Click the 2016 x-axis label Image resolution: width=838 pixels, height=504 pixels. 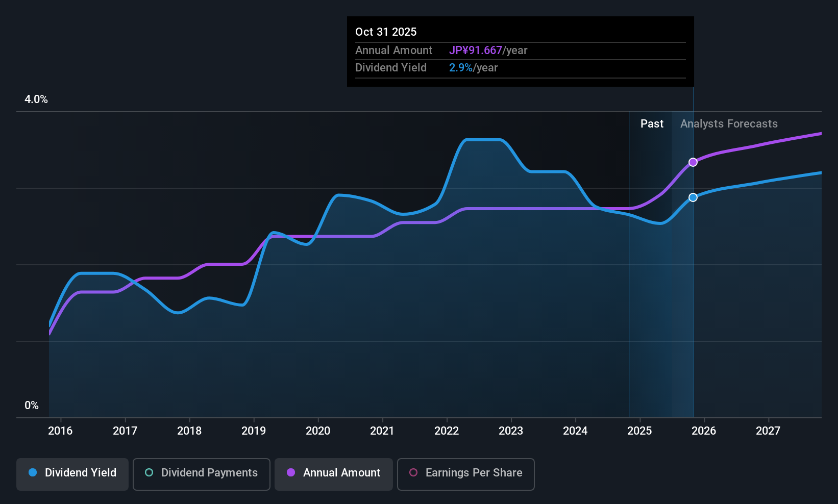[60, 431]
